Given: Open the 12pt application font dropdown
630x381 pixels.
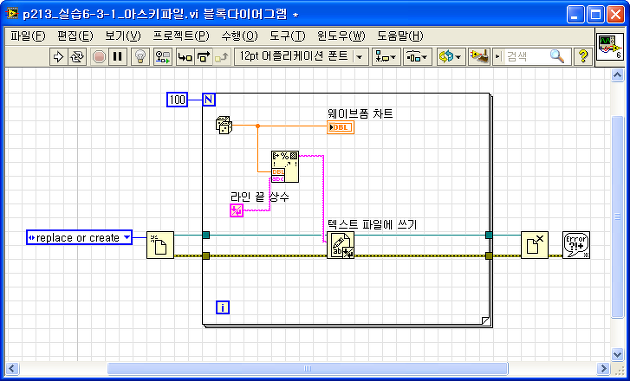Looking at the screenshot, I should (301, 57).
